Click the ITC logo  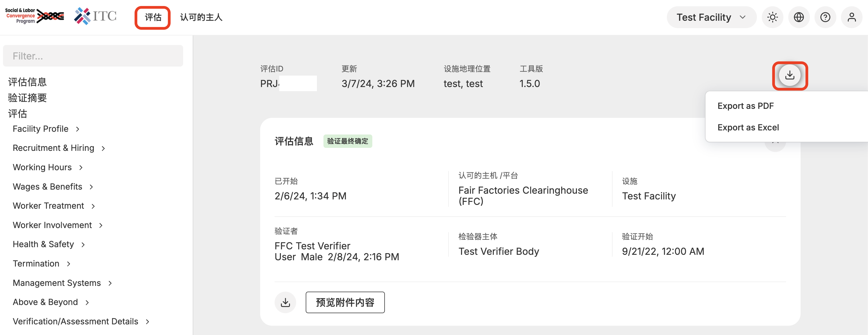95,16
